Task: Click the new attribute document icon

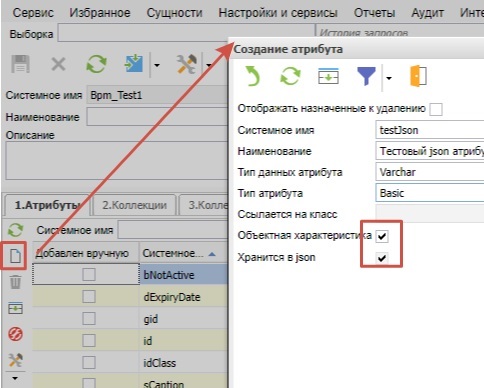Action: pyautogui.click(x=15, y=256)
